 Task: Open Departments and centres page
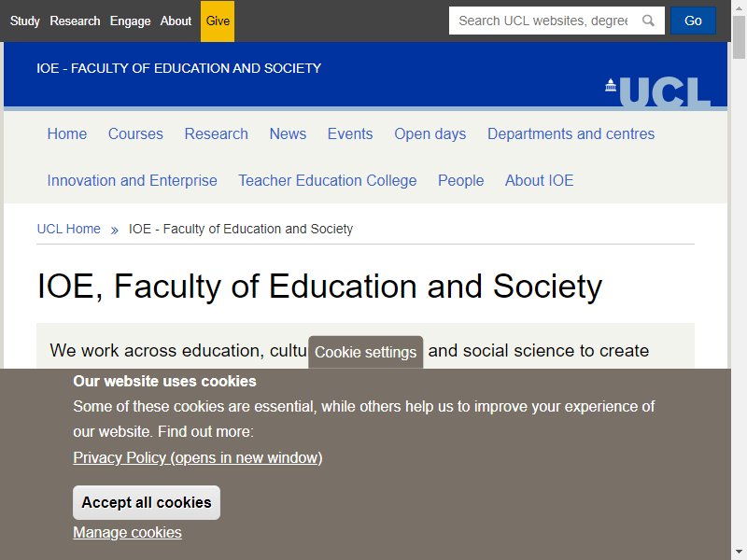(571, 133)
